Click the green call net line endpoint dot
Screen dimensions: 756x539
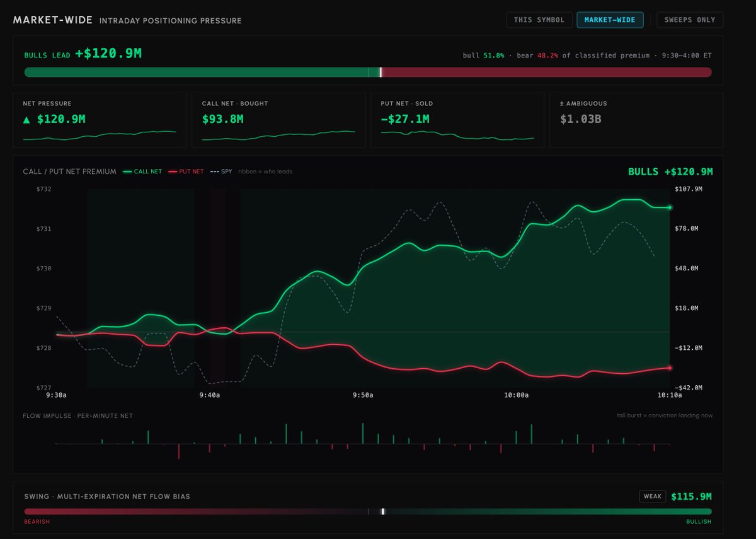(x=670, y=207)
